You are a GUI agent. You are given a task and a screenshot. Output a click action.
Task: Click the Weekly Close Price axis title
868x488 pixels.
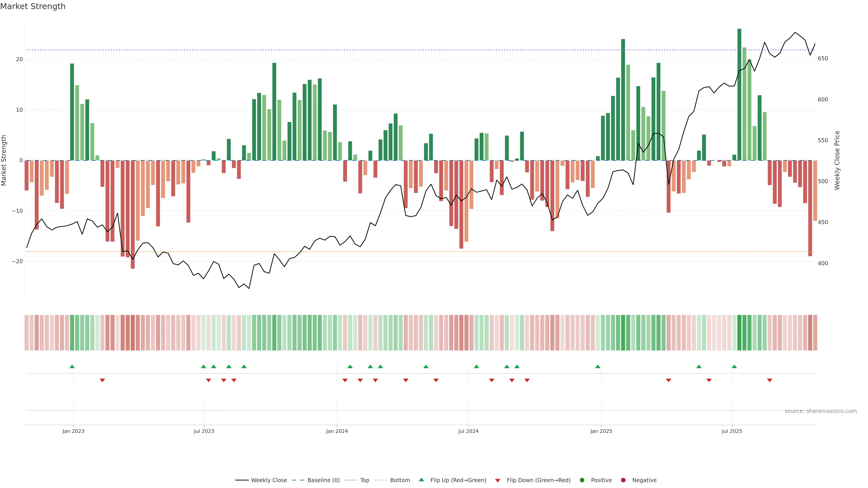[x=837, y=160]
